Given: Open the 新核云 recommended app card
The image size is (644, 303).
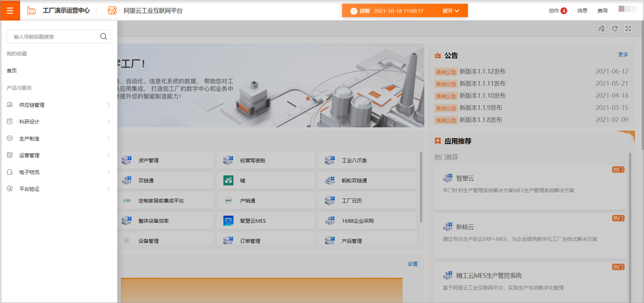Looking at the screenshot, I should tap(530, 236).
